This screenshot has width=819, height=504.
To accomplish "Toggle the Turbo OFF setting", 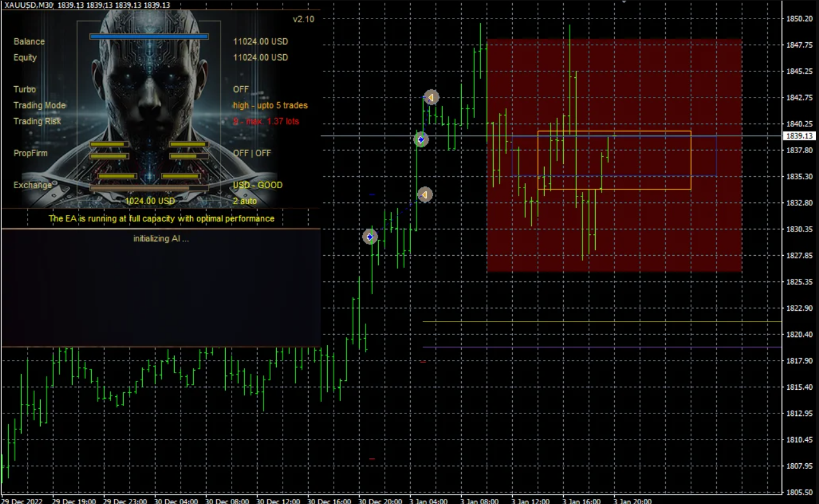I will click(240, 89).
